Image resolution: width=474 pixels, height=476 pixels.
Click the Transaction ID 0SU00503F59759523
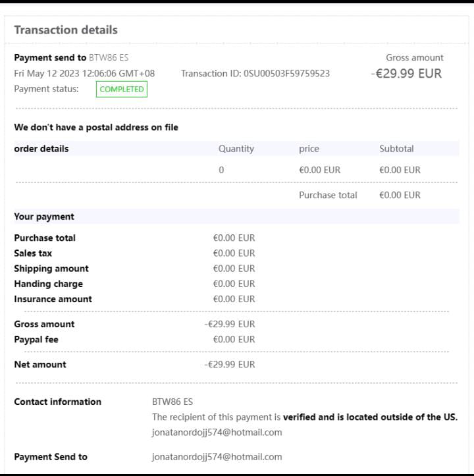click(255, 74)
